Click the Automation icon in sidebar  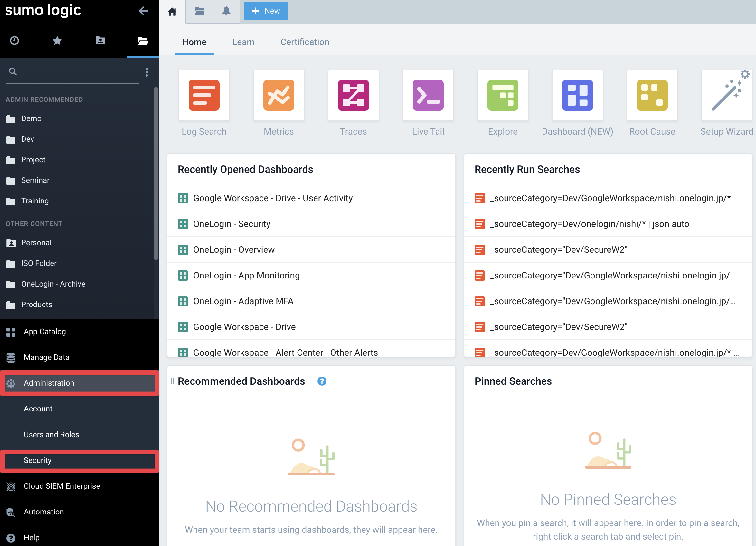point(11,512)
